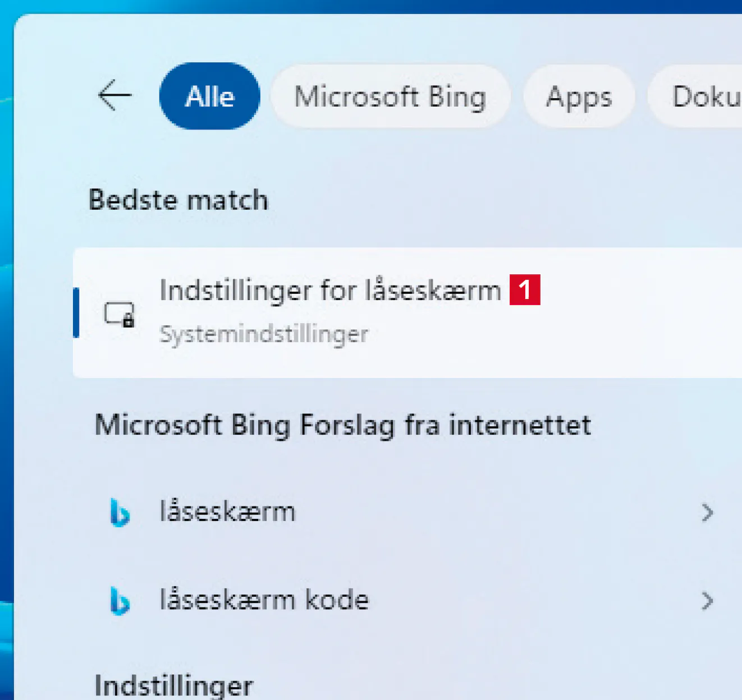Click Microsoft Bing Forslag fra internettet heading
Screen dimensions: 742x700
click(342, 425)
